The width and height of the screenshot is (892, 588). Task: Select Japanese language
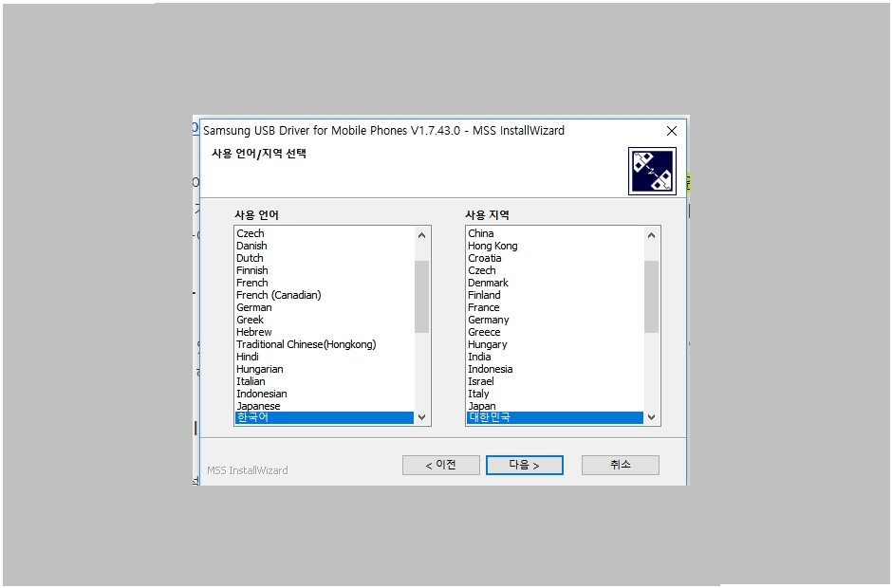click(x=325, y=406)
